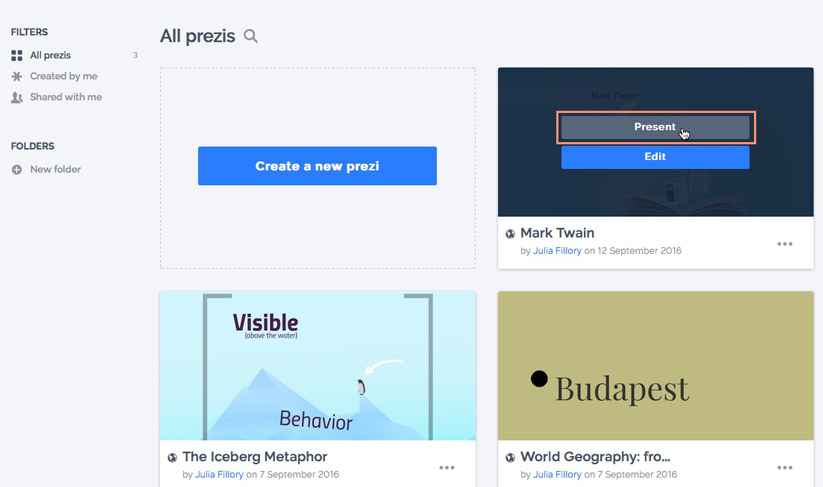The image size is (823, 487).
Task: Click globe icon beside The Iceberg Metaphor
Action: (172, 458)
